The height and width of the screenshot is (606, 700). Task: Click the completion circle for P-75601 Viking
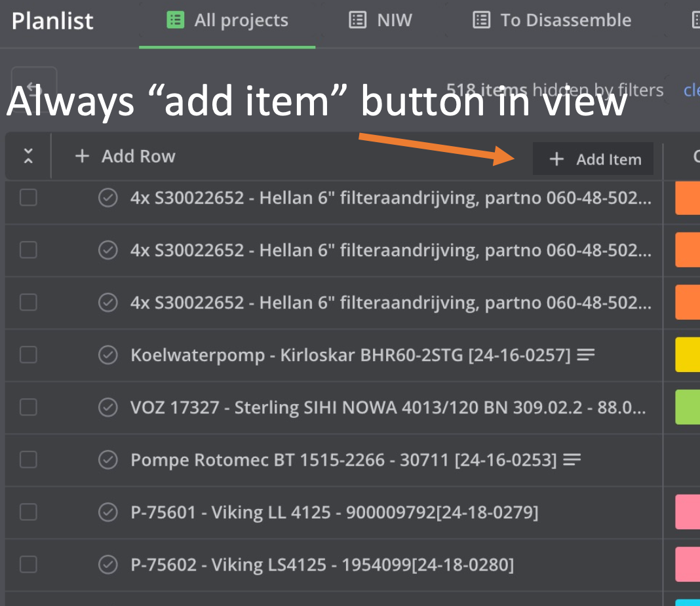pos(108,512)
